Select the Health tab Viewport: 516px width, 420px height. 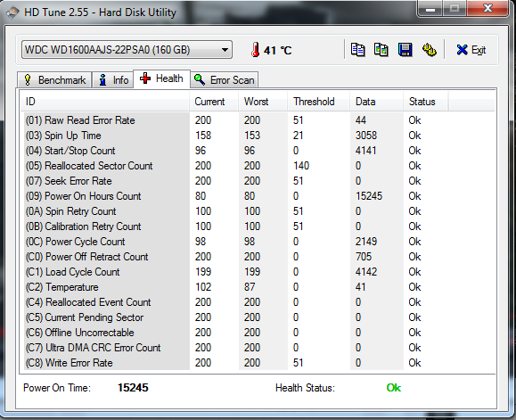161,78
